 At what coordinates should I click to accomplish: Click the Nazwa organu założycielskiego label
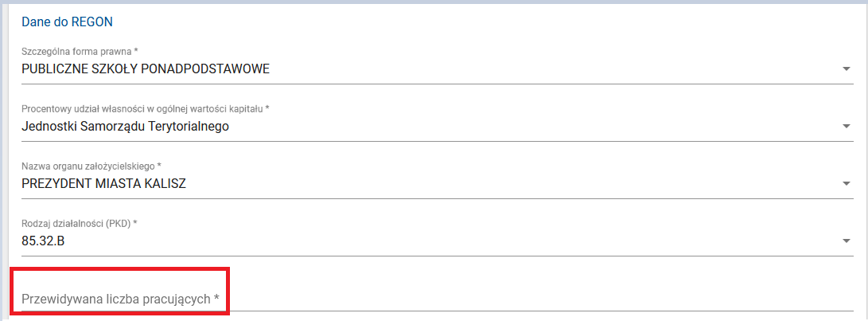(x=88, y=166)
